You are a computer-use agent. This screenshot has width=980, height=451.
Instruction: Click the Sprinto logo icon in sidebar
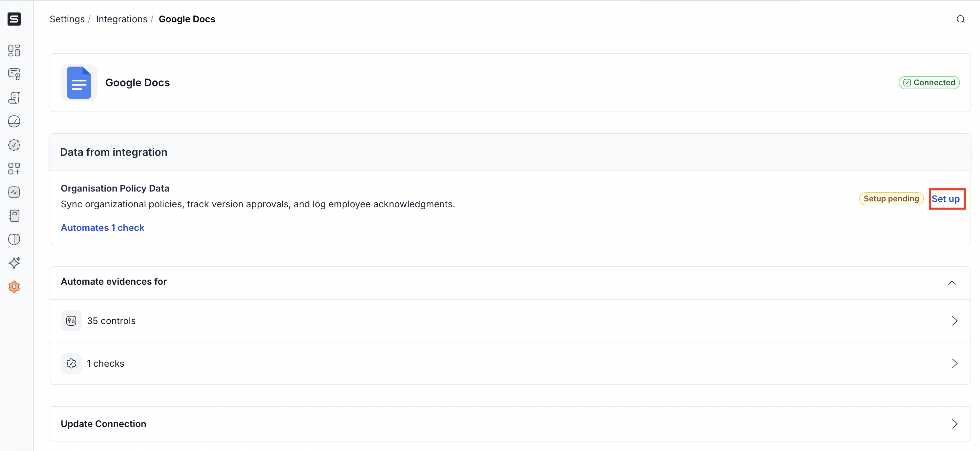point(14,19)
